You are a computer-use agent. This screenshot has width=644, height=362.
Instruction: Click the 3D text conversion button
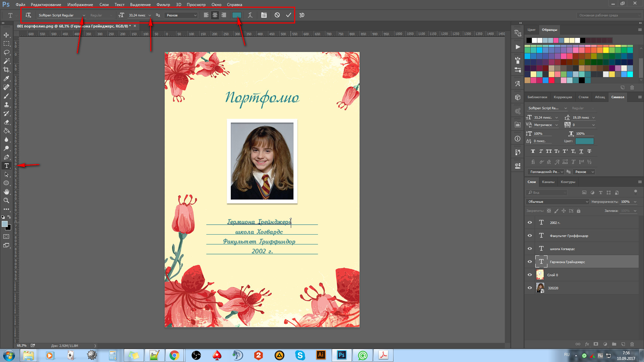coord(302,15)
